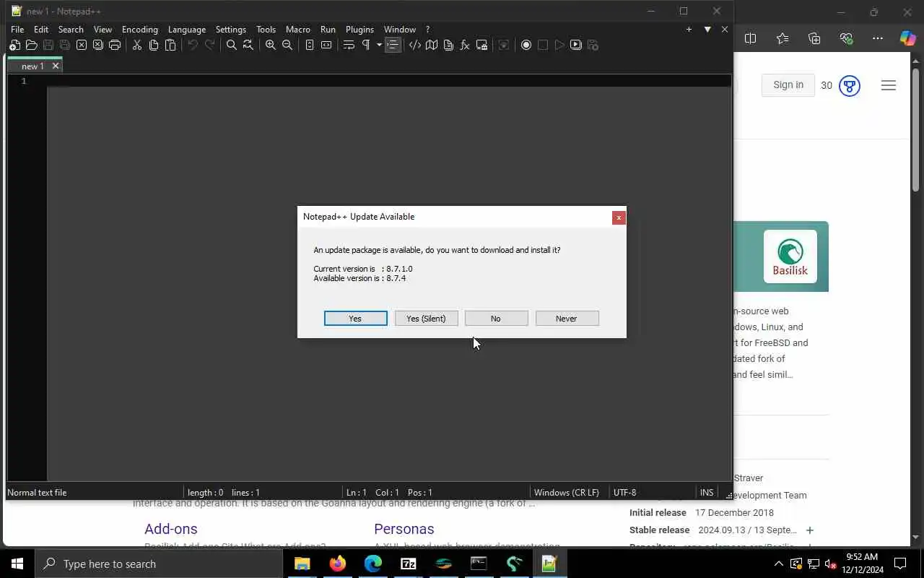Toggle synchronize horizontal scrolling icon
The width and height of the screenshot is (924, 578).
click(x=326, y=45)
